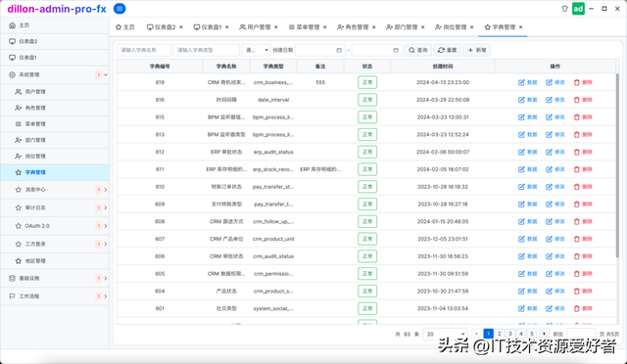The width and height of the screenshot is (627, 364).
Task: Focus the dictionary name input field
Action: pyautogui.click(x=144, y=50)
